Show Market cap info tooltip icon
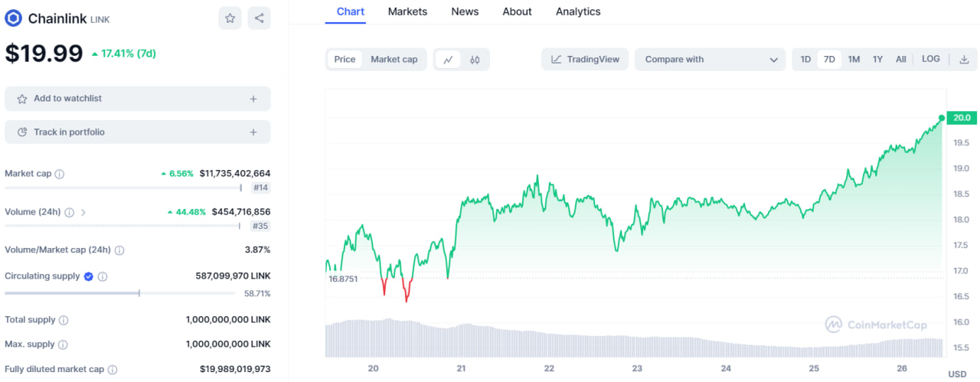Viewport: 980px width, 382px height. tap(60, 174)
